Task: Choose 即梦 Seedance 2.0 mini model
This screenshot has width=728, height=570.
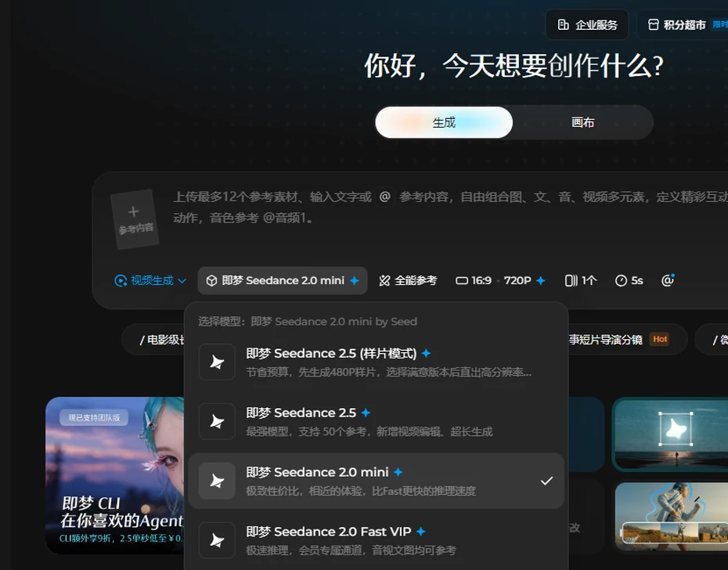Action: [376, 481]
